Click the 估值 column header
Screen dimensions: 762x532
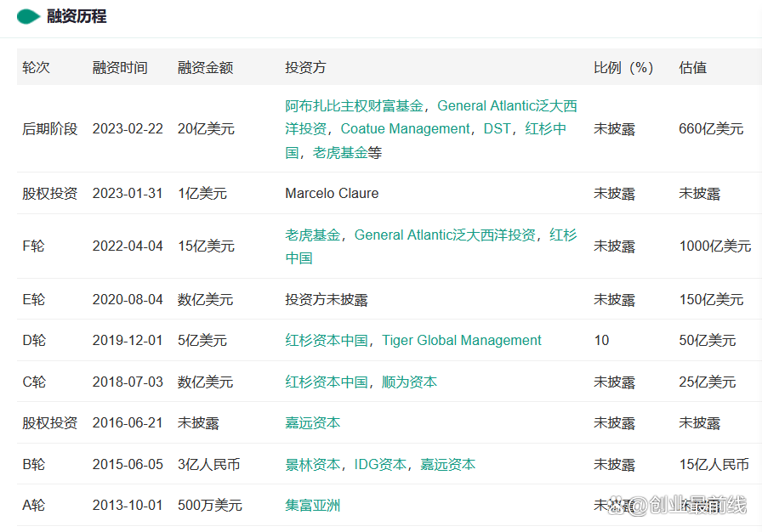tap(692, 67)
